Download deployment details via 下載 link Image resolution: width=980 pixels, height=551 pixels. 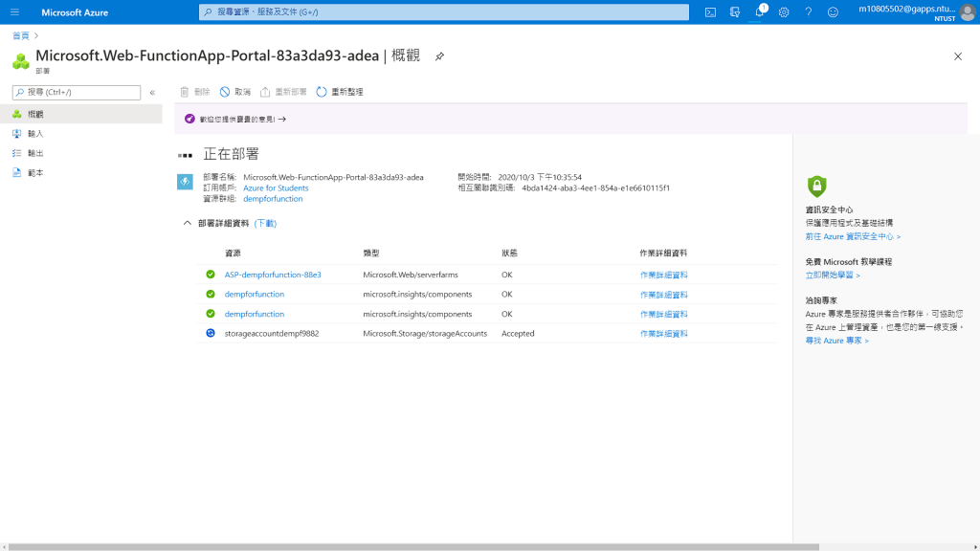pyautogui.click(x=265, y=223)
